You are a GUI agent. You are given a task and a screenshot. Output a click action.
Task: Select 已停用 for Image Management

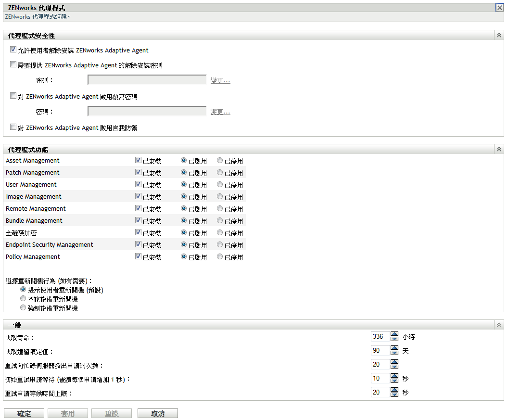click(x=220, y=196)
